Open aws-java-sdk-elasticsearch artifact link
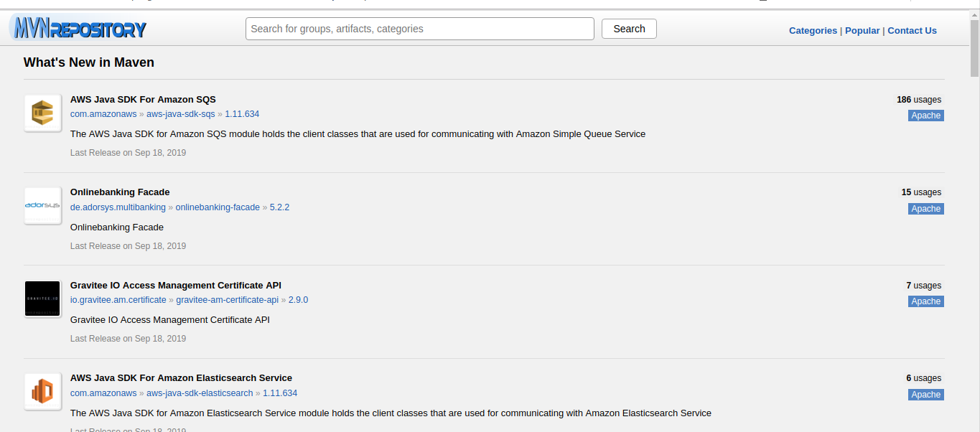 pos(200,393)
